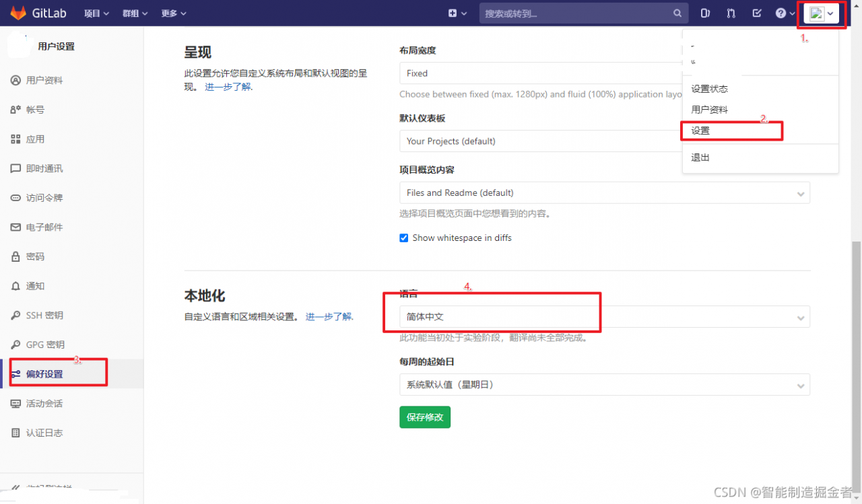This screenshot has height=504, width=862.
Task: Click the 访问令牌 token icon
Action: pos(16,198)
